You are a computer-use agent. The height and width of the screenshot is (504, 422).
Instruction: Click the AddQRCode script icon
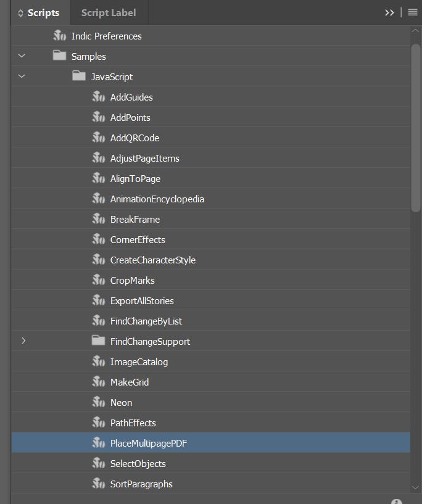coord(99,138)
